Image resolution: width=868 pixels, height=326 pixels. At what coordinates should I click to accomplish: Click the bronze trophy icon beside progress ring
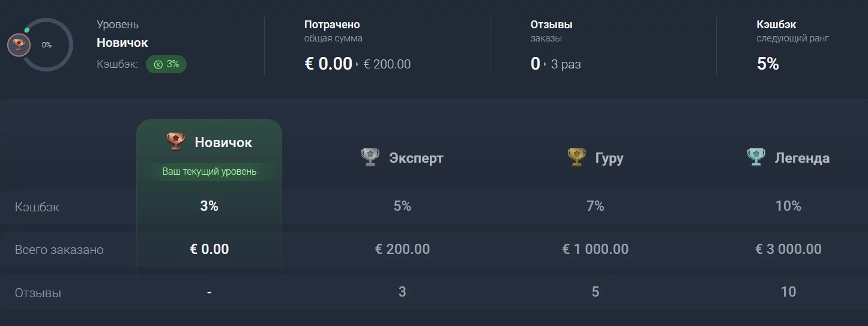tap(19, 45)
